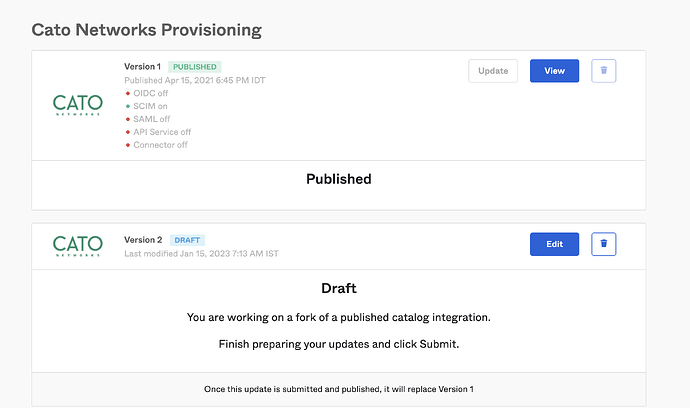Click the Finish preparing your updates text
The width and height of the screenshot is (690, 408).
338,344
